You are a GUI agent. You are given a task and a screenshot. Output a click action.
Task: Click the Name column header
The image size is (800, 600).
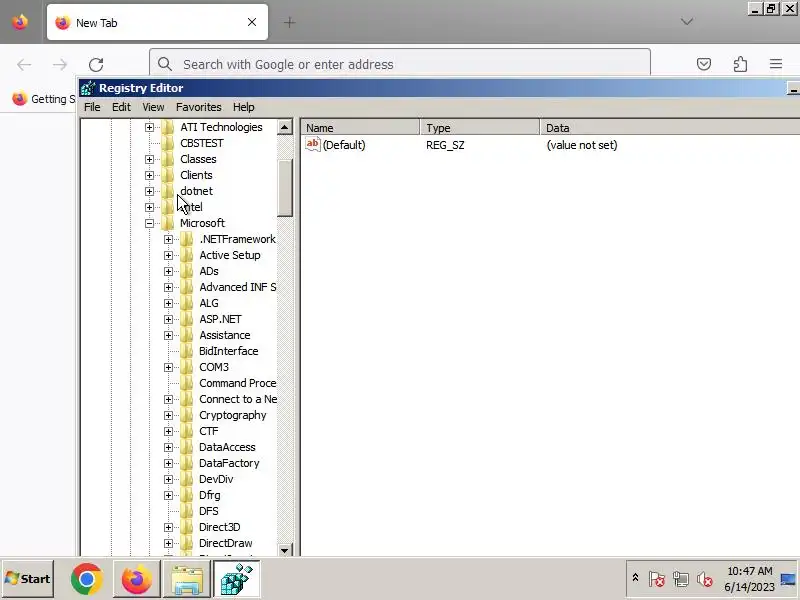pyautogui.click(x=360, y=128)
